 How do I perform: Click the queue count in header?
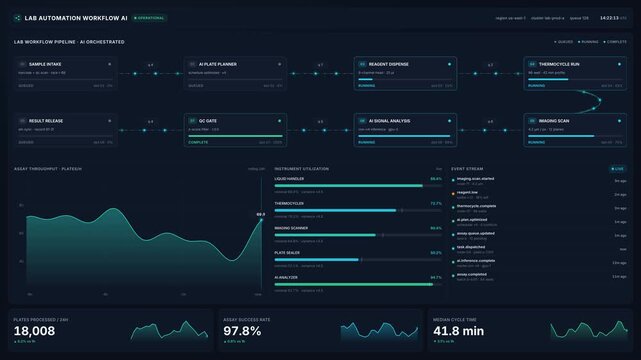(579, 18)
